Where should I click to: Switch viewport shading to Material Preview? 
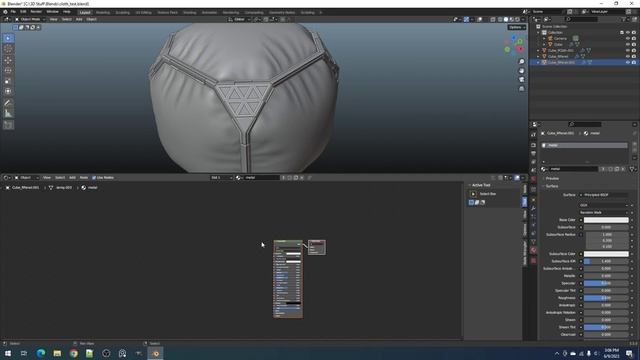(x=511, y=19)
